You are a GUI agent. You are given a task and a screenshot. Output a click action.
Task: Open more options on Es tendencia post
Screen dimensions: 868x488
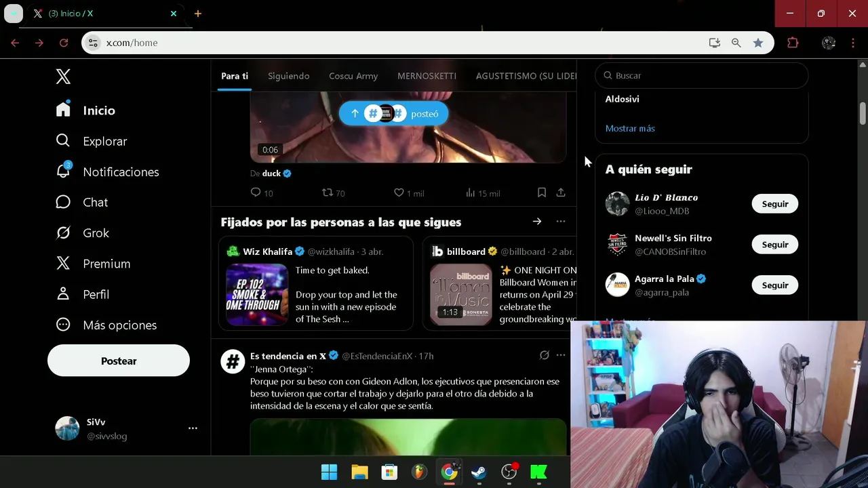561,355
